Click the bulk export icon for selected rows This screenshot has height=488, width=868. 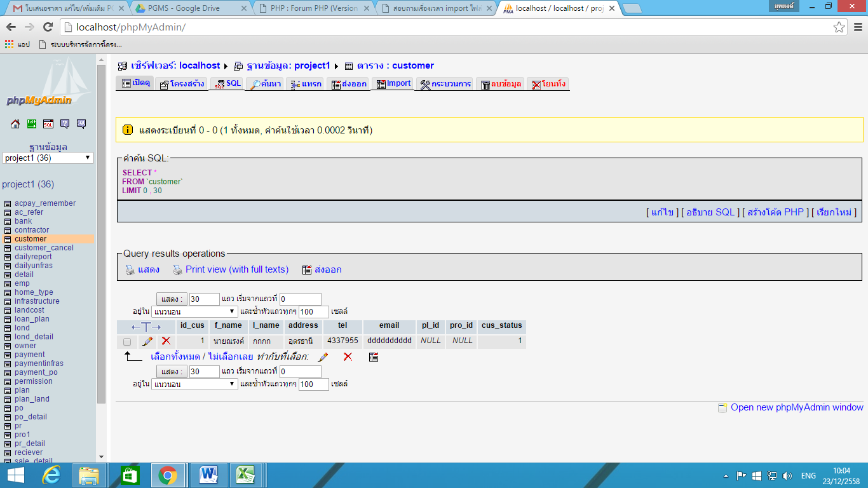[374, 357]
